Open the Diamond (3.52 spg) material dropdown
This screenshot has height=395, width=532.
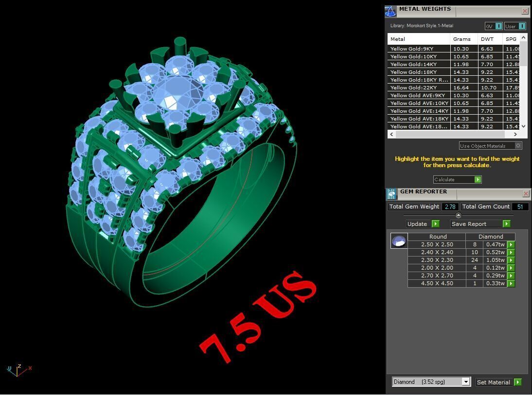click(466, 382)
